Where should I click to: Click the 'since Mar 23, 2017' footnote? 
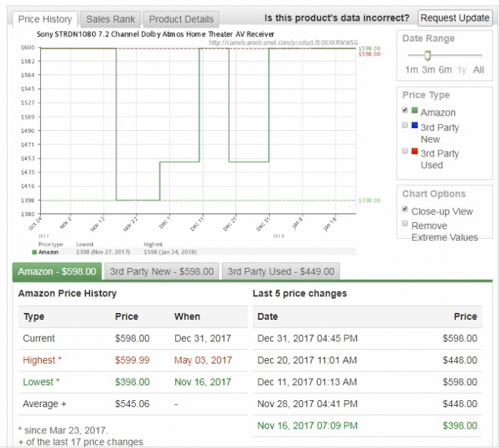coord(63,430)
